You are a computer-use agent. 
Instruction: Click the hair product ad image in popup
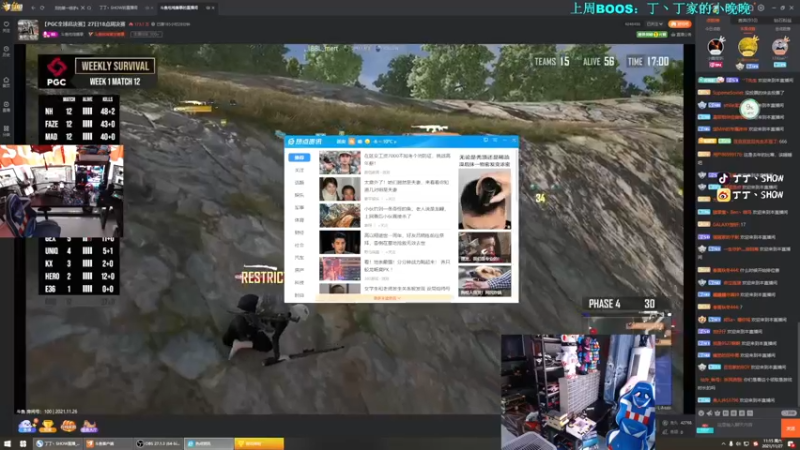[x=484, y=199]
